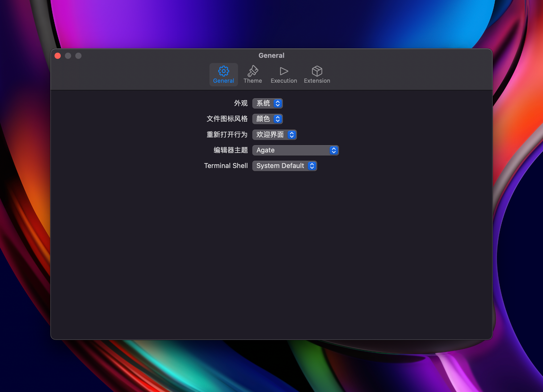Click the blue chevron on Agate selector

pyautogui.click(x=334, y=150)
